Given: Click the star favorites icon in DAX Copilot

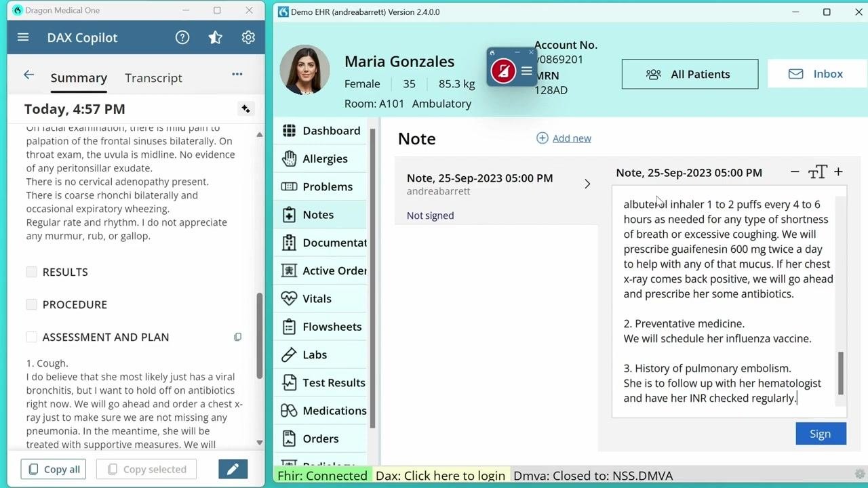Looking at the screenshot, I should [x=216, y=37].
